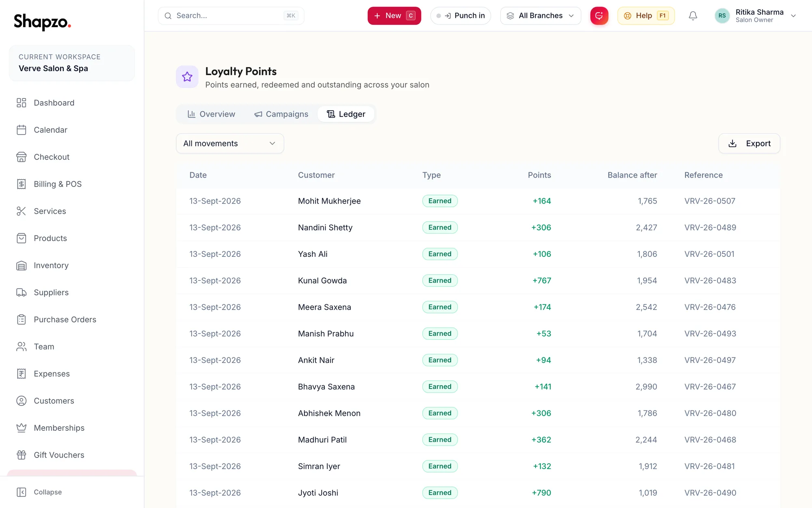Select the Ledger tab
This screenshot has height=508, width=812.
coord(346,114)
